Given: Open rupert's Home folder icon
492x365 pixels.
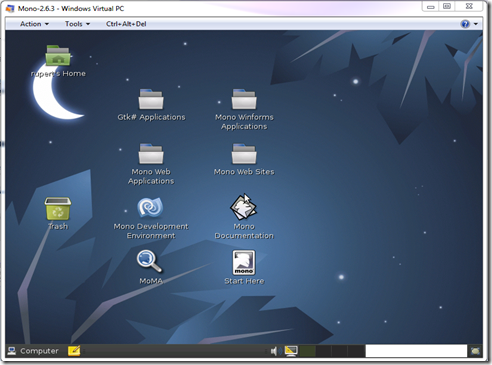Looking at the screenshot, I should pos(58,56).
